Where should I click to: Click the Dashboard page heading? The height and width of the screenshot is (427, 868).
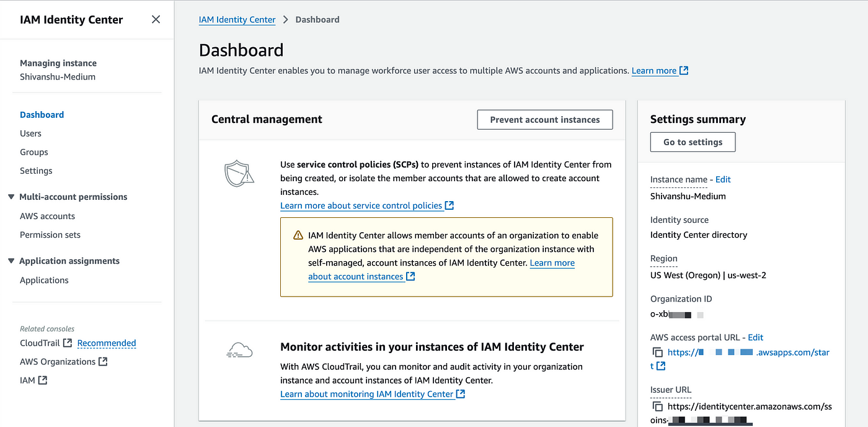click(x=241, y=50)
